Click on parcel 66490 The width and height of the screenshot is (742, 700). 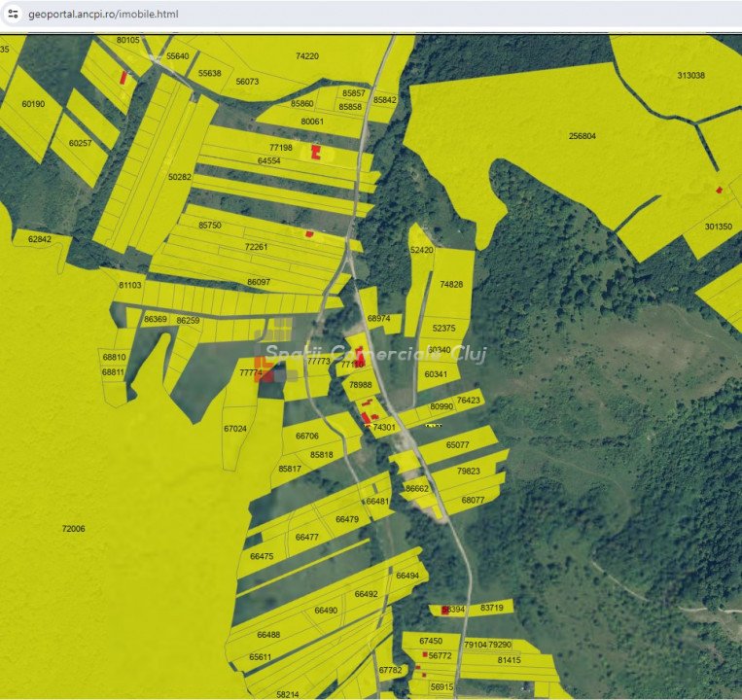pyautogui.click(x=326, y=611)
